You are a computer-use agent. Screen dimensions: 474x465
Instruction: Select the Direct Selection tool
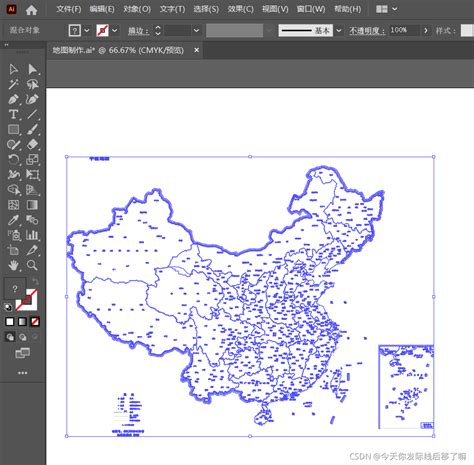[32, 69]
